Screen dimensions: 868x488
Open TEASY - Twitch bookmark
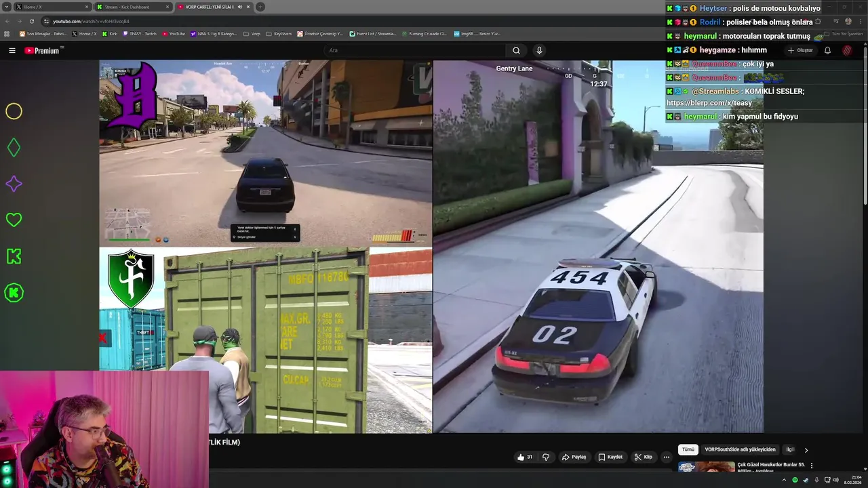point(140,34)
